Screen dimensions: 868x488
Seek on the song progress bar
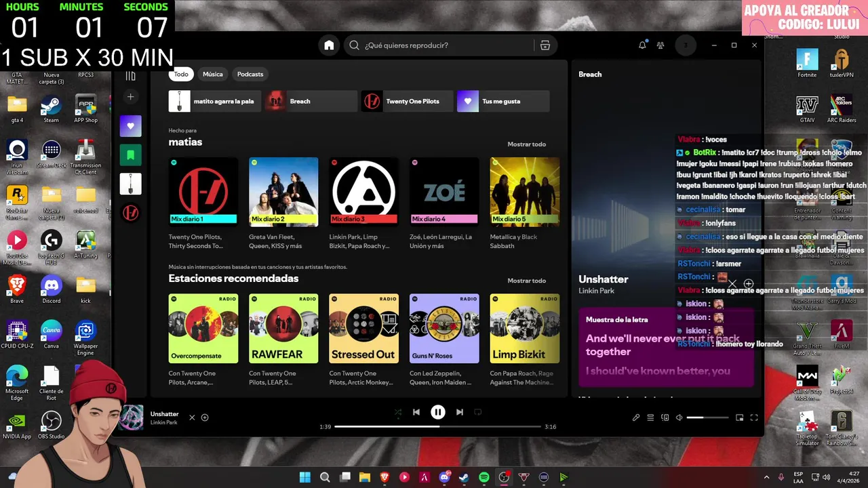[437, 427]
